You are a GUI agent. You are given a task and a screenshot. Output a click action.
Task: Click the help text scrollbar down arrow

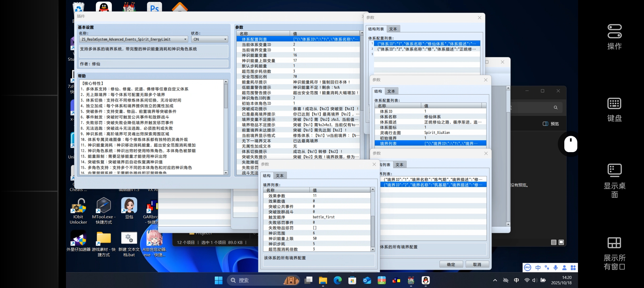point(226,173)
